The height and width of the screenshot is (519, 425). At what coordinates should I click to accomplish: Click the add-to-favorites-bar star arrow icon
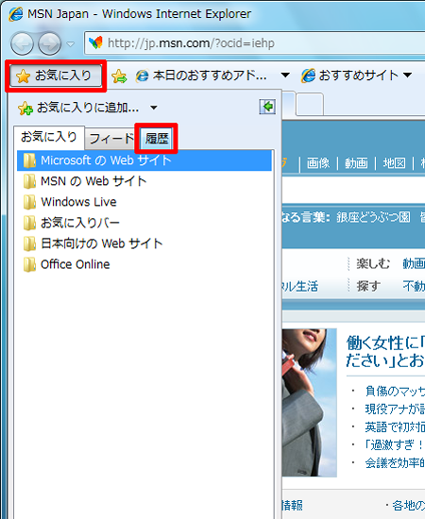tap(119, 76)
